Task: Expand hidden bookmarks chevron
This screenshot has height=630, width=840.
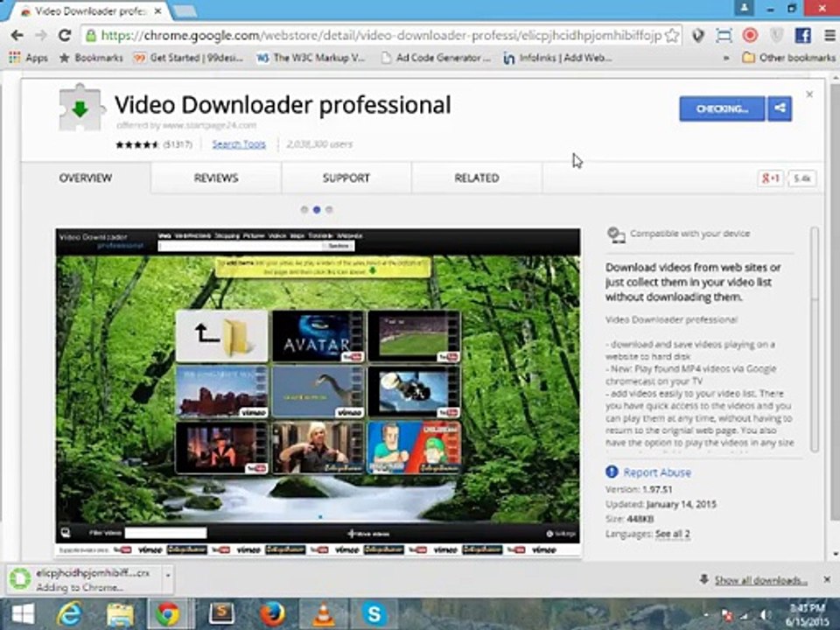Action: [726, 58]
